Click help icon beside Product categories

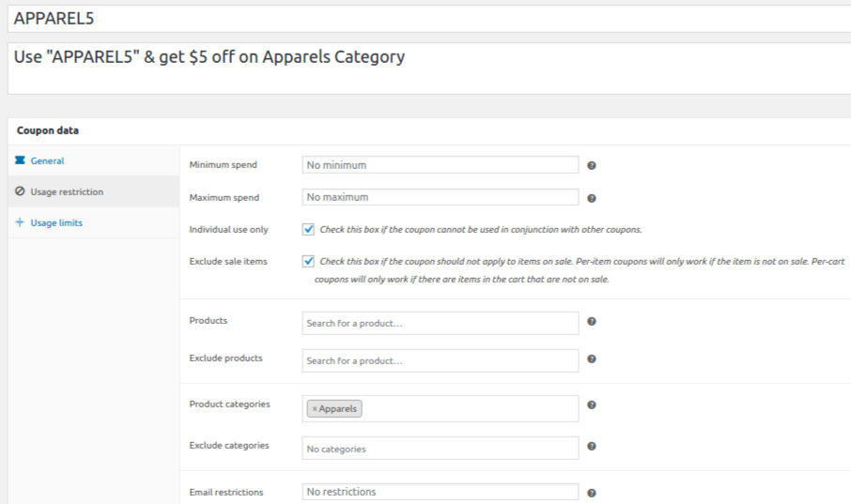pyautogui.click(x=592, y=405)
